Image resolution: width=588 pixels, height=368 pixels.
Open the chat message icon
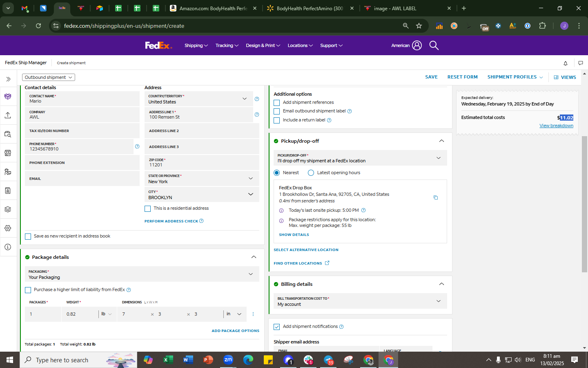(x=581, y=63)
